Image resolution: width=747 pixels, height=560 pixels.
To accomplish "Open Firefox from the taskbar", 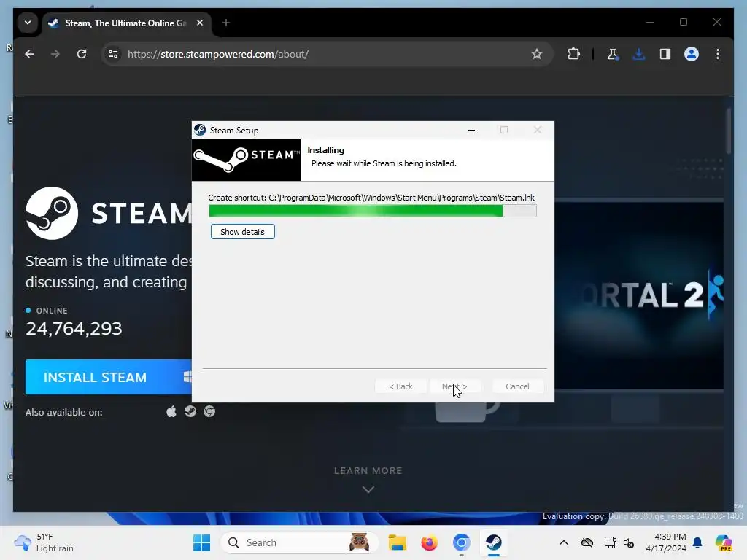I will point(429,542).
